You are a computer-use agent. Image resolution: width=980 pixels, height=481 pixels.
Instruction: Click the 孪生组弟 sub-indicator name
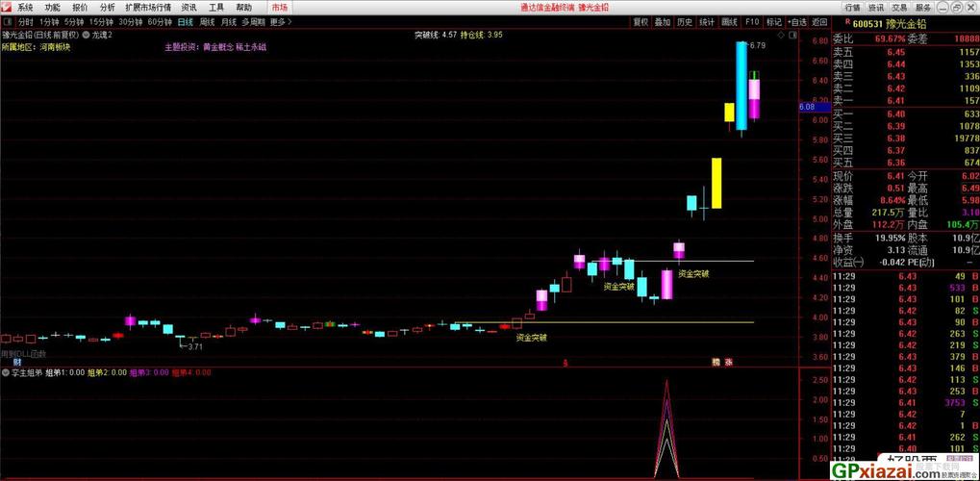click(x=26, y=373)
